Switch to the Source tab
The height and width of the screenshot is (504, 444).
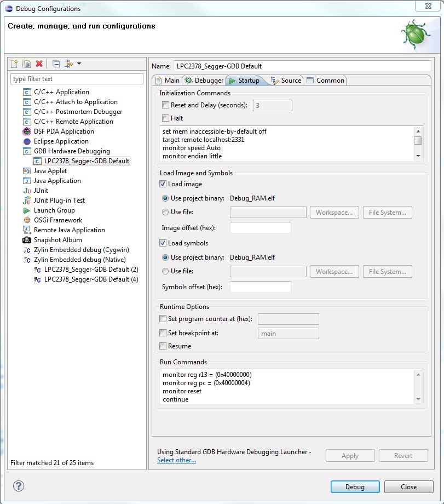point(286,81)
